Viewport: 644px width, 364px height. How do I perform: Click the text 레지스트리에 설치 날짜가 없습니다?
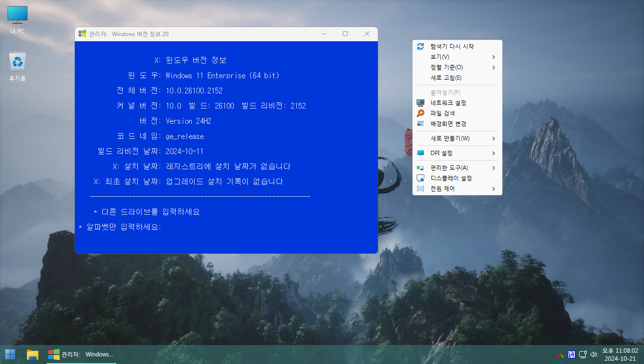pos(228,166)
